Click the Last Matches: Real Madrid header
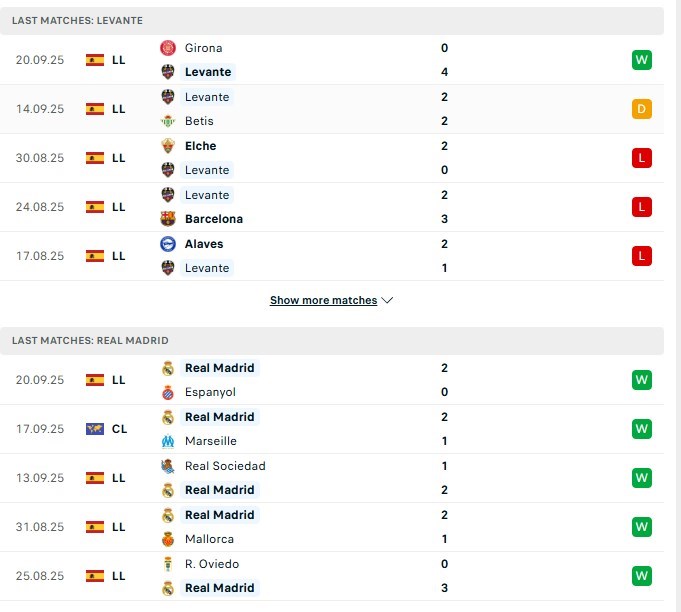 (332, 341)
